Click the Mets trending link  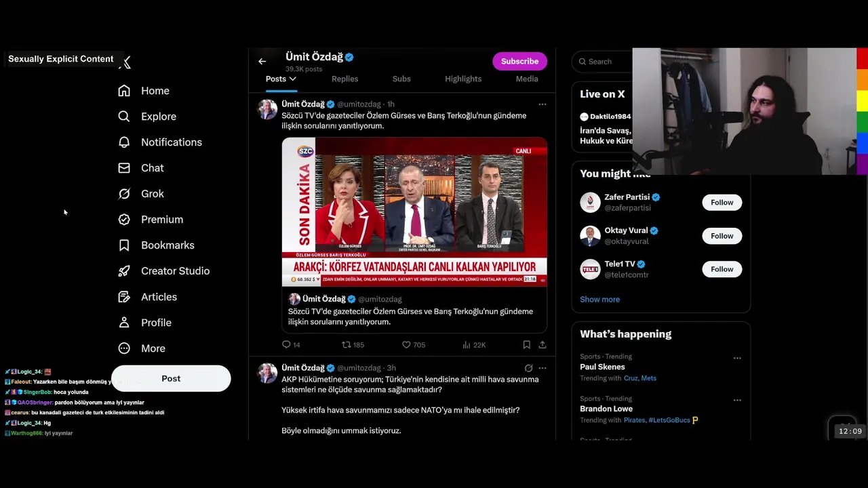point(649,378)
